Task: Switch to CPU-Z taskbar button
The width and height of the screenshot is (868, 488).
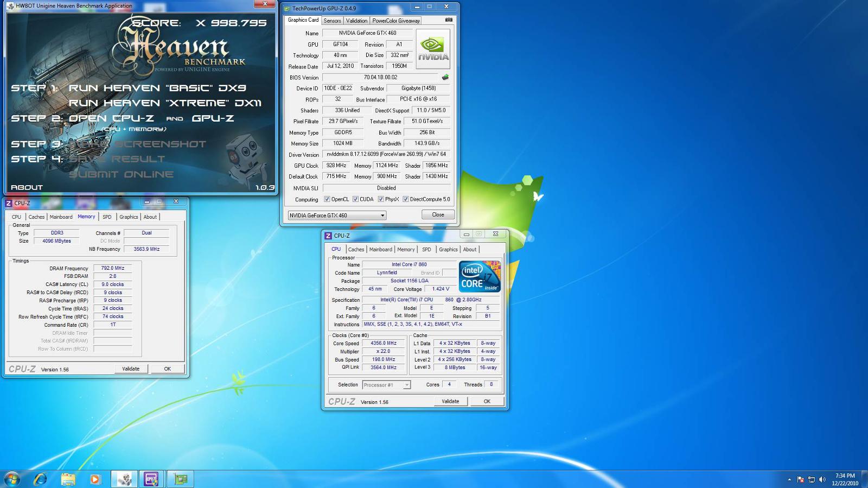Action: [151, 479]
